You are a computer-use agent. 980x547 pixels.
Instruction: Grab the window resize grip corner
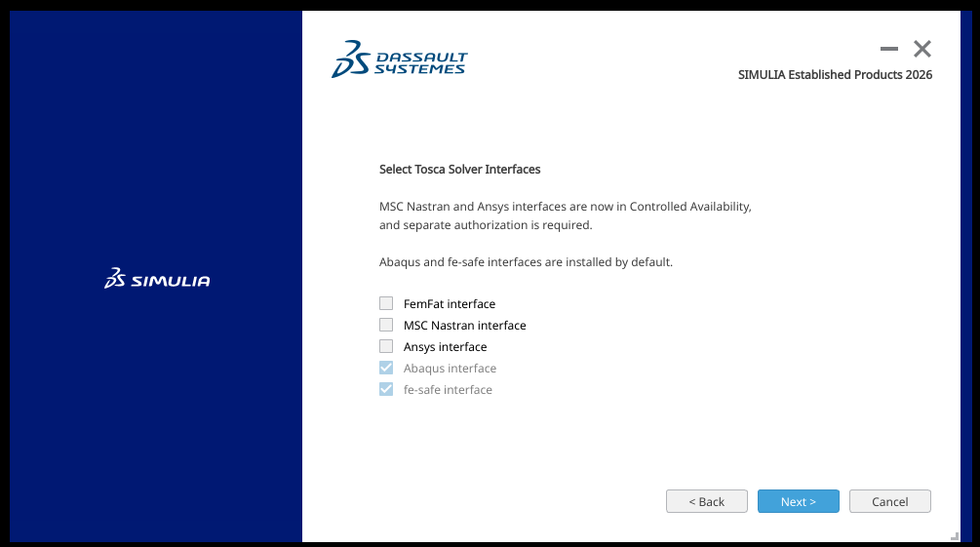pos(955,536)
